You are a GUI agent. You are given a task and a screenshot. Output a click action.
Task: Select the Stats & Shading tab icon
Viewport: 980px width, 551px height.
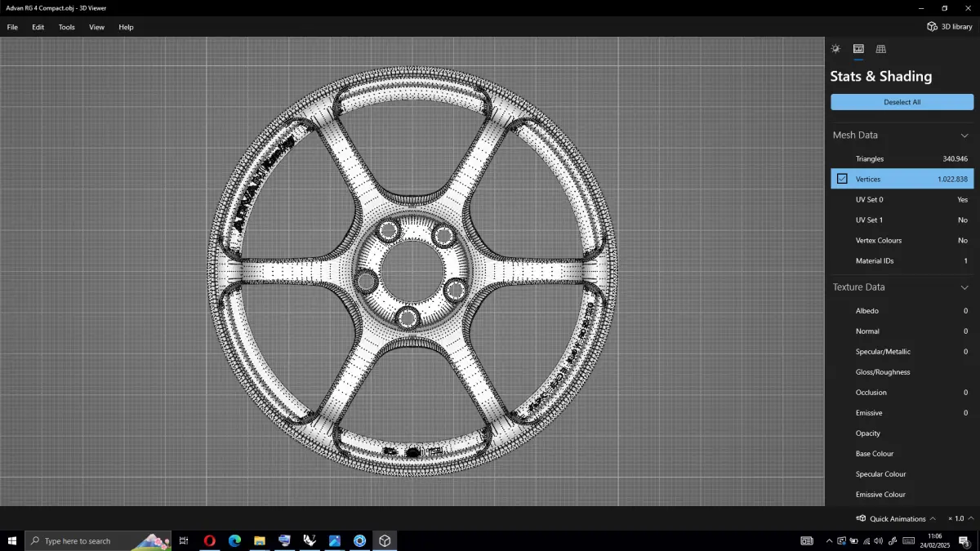pos(858,49)
